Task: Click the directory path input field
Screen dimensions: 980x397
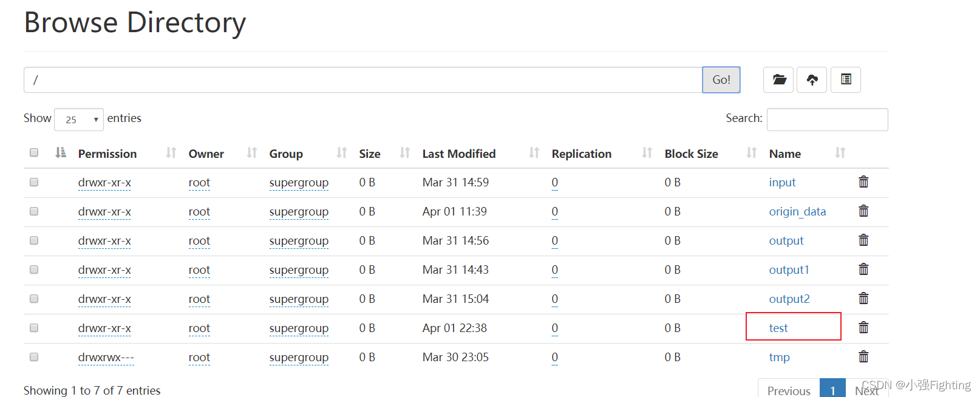Action: click(363, 80)
